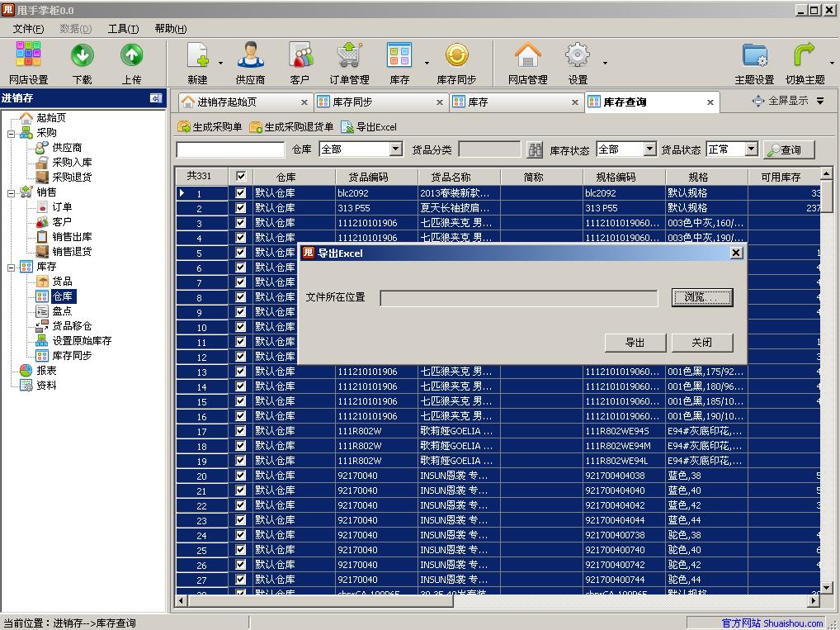Screen dimensions: 840x630
Task: Open 设置原始库存 in the sidebar tree
Action: [82, 340]
